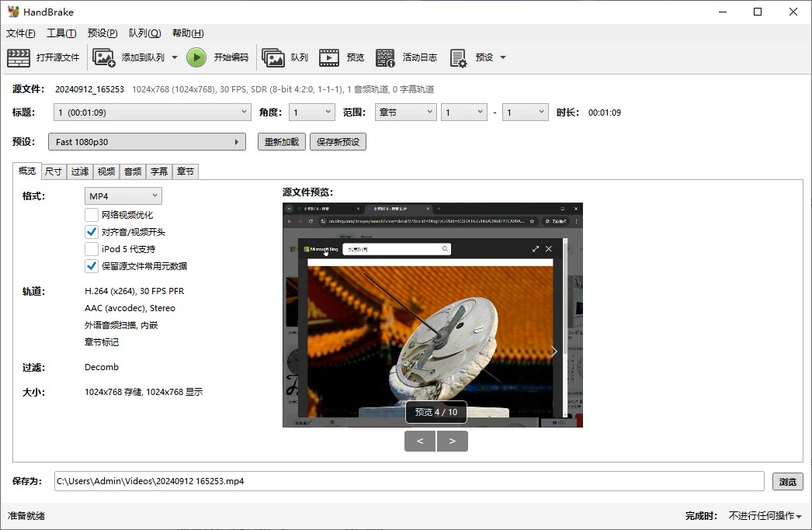Switch to the 视频 tab

[106, 171]
